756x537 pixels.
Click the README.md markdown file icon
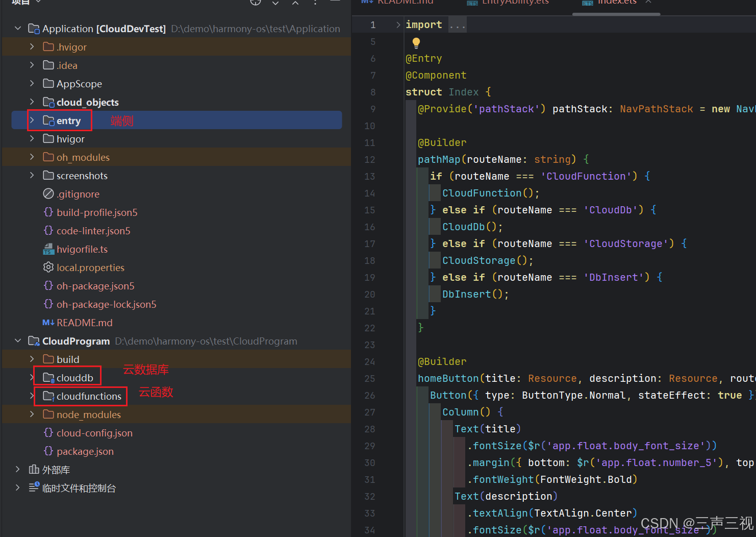(48, 323)
